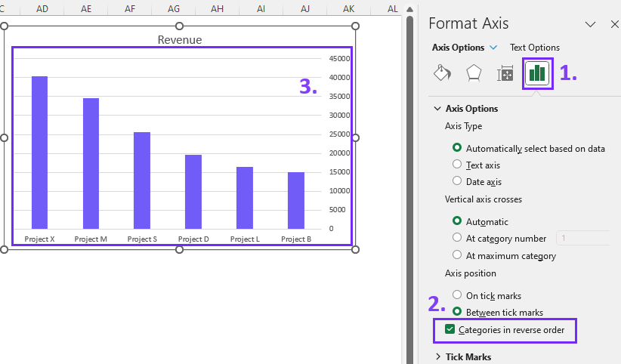Collapse the Axis Options section
621x364 pixels.
[x=437, y=109]
